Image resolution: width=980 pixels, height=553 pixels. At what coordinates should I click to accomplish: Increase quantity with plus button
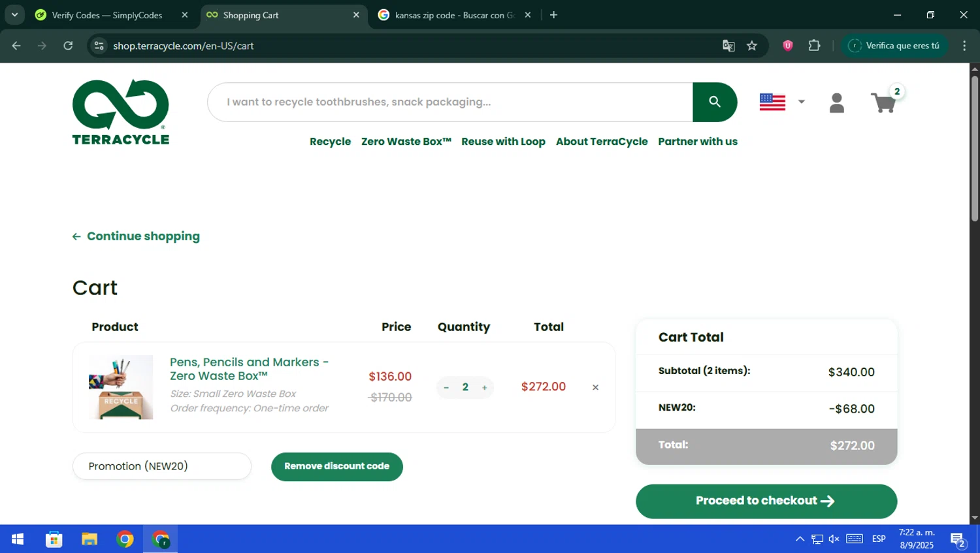pyautogui.click(x=484, y=387)
